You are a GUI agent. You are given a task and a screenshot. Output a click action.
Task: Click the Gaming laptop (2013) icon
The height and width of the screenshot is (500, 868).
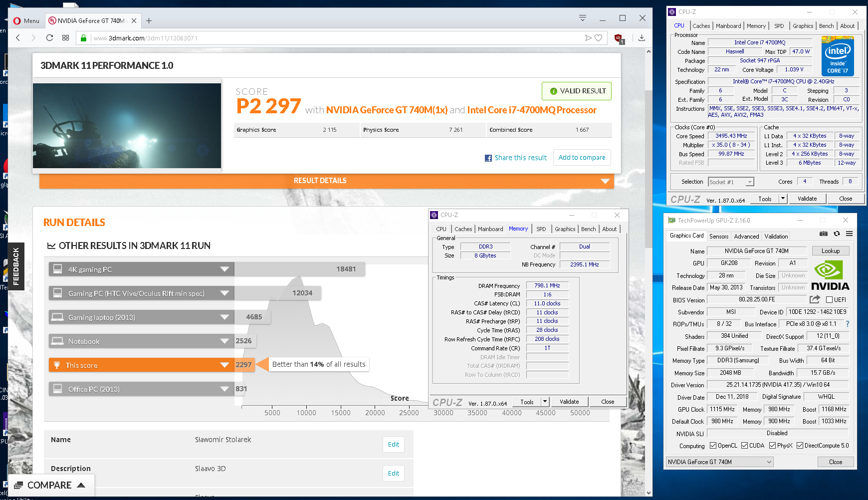click(58, 317)
